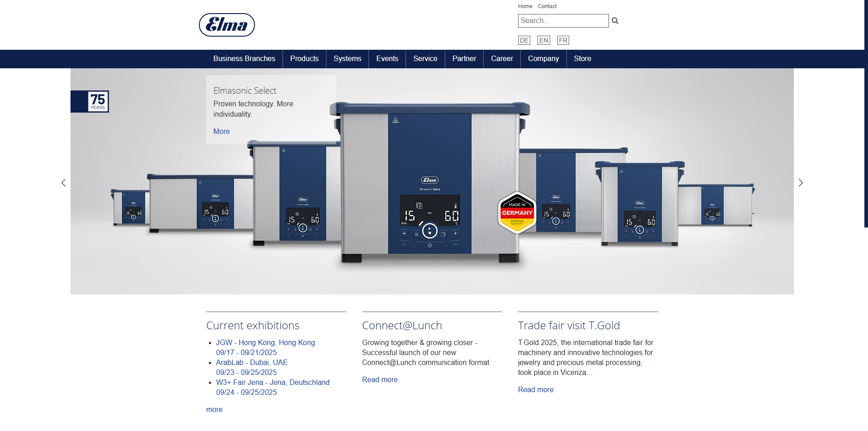868x431 pixels.
Task: Open Events menu
Action: click(x=387, y=59)
